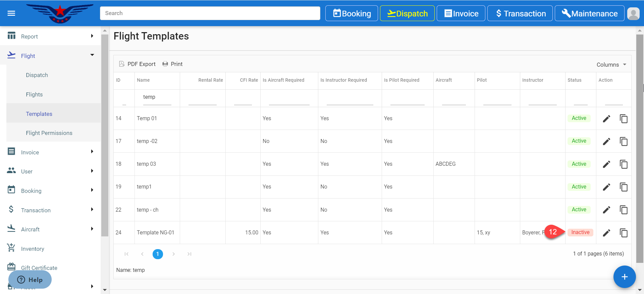The height and width of the screenshot is (294, 644).
Task: Add new template with plus button
Action: 624,277
